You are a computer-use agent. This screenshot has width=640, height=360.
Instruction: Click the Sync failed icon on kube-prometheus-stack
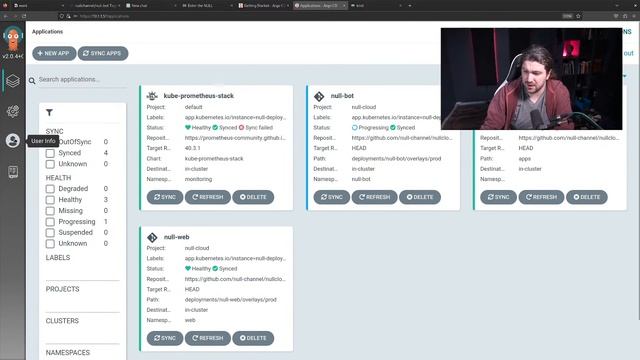(241, 128)
